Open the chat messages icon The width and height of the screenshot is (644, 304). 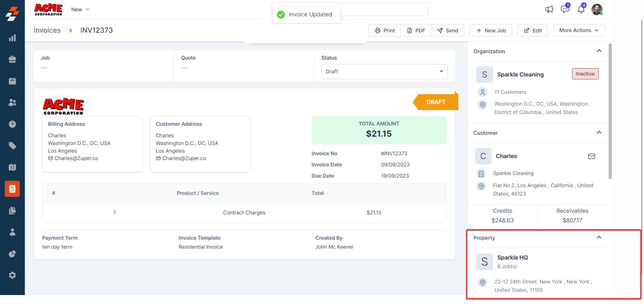[x=565, y=9]
